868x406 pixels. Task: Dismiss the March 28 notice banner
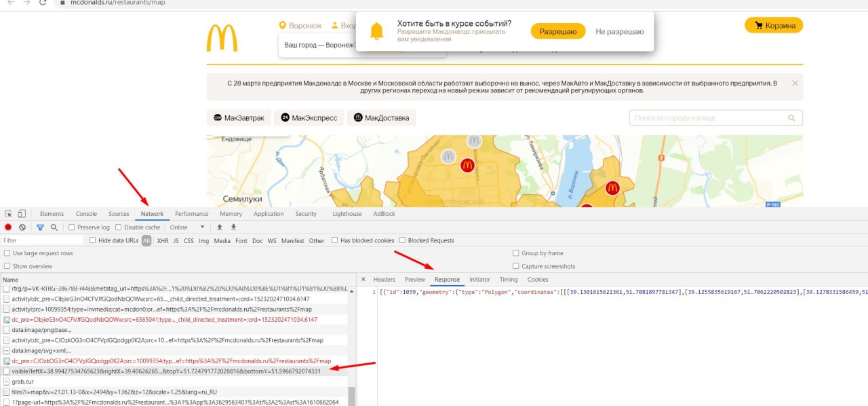795,83
